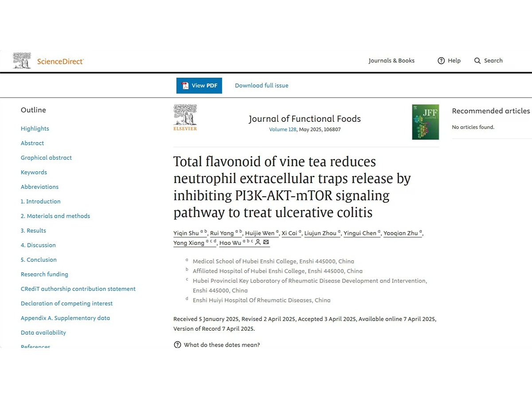Go to Graphical abstract section
532x399 pixels.
click(x=46, y=158)
